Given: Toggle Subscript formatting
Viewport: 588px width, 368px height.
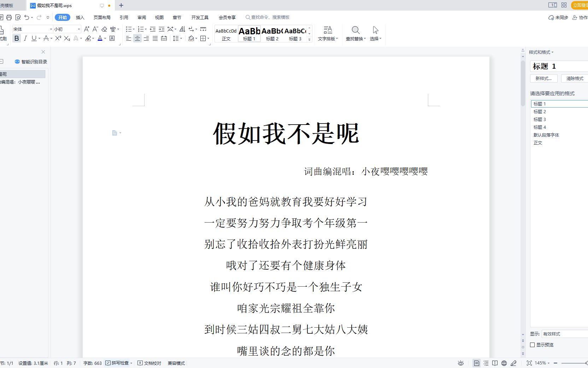Looking at the screenshot, I should click(67, 38).
